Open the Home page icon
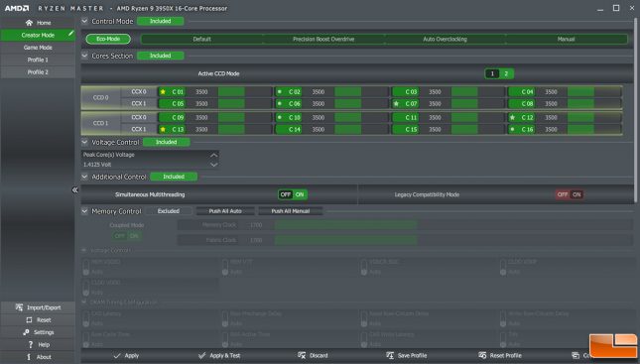This screenshot has width=640, height=364. tap(29, 23)
